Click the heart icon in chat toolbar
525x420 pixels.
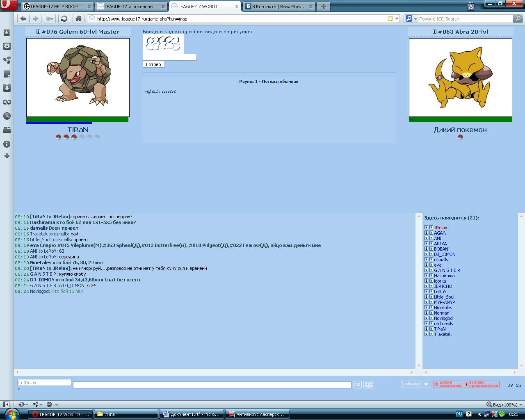pos(426,384)
